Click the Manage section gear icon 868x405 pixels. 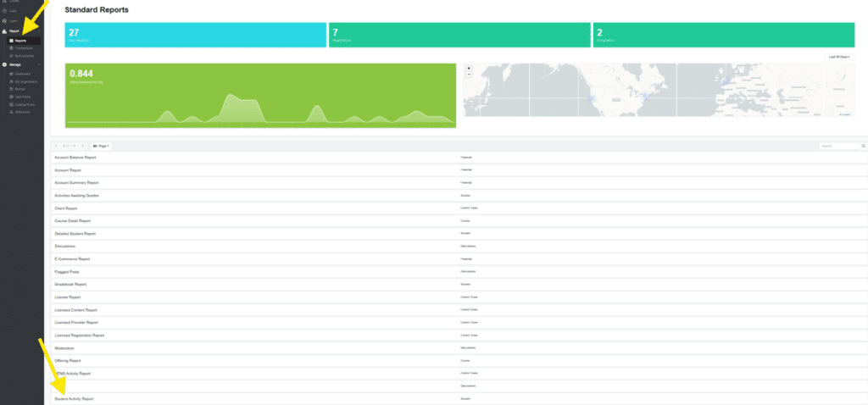(4, 64)
